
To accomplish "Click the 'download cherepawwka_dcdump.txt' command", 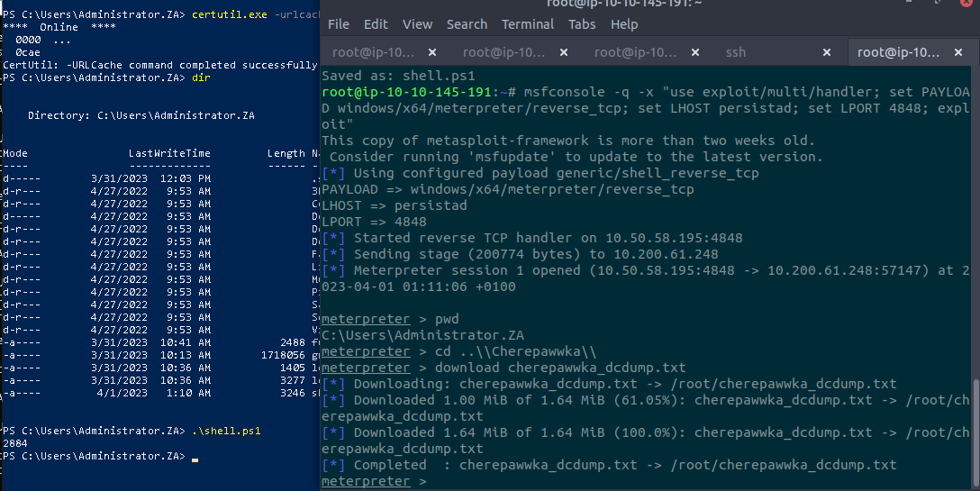I will pyautogui.click(x=504, y=368).
